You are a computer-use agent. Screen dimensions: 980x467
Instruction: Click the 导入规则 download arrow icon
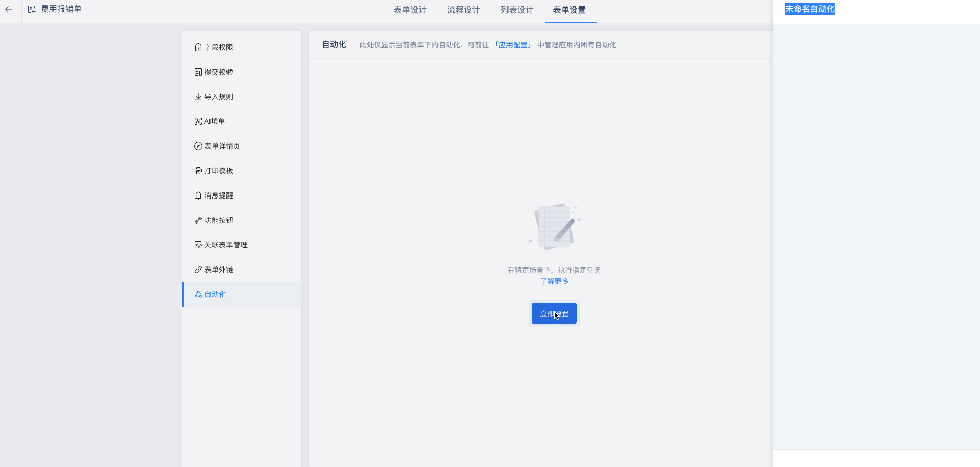pyautogui.click(x=198, y=97)
